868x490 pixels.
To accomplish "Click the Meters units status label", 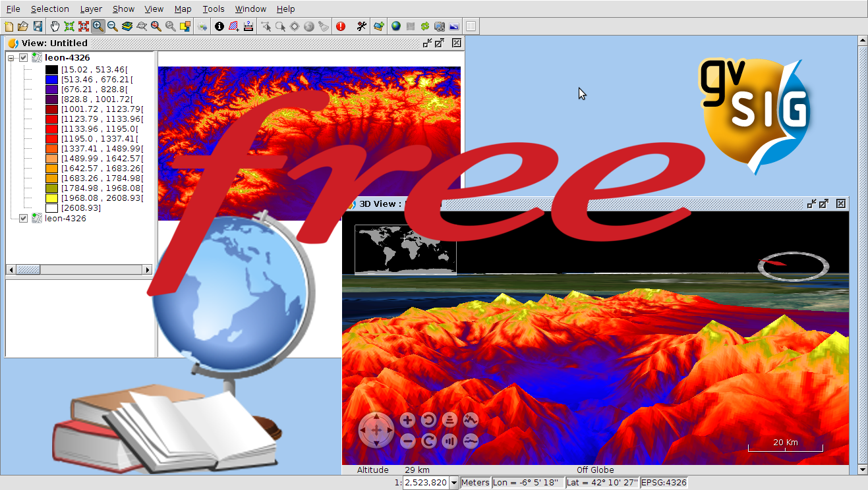I will [x=475, y=483].
